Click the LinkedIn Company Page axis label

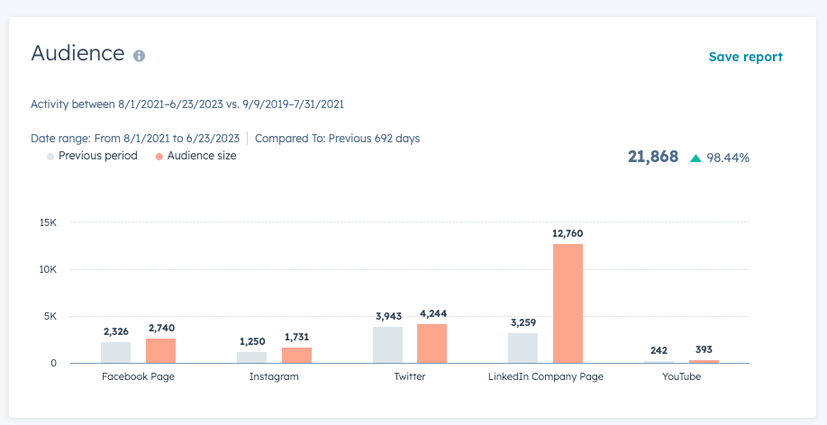tap(545, 377)
